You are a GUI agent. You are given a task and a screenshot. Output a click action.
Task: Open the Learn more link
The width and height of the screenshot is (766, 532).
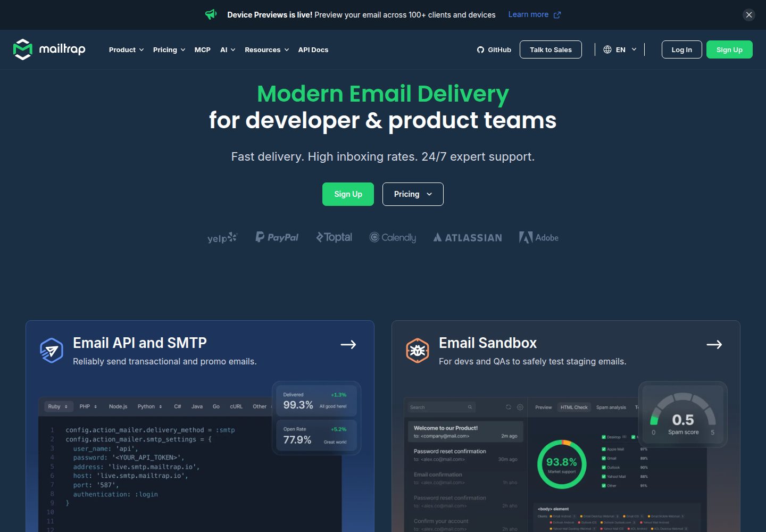click(528, 14)
